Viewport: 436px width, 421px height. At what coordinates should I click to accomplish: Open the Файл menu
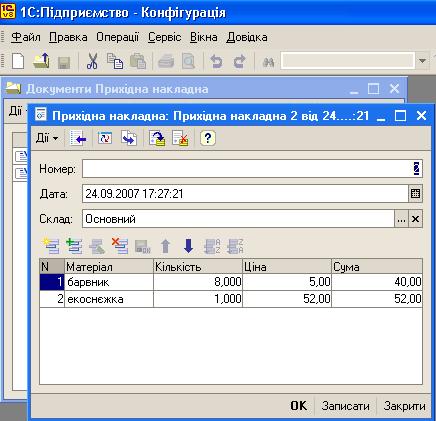pyautogui.click(x=26, y=37)
